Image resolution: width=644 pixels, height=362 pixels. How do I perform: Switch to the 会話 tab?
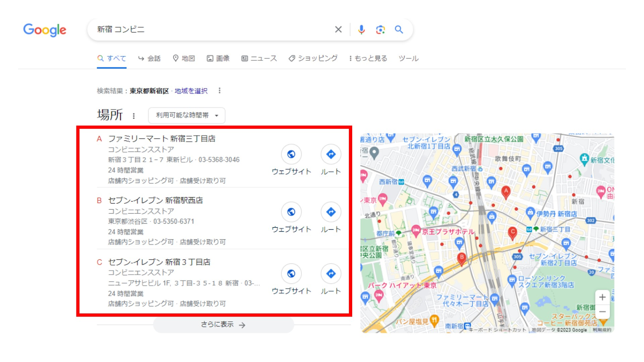point(149,58)
